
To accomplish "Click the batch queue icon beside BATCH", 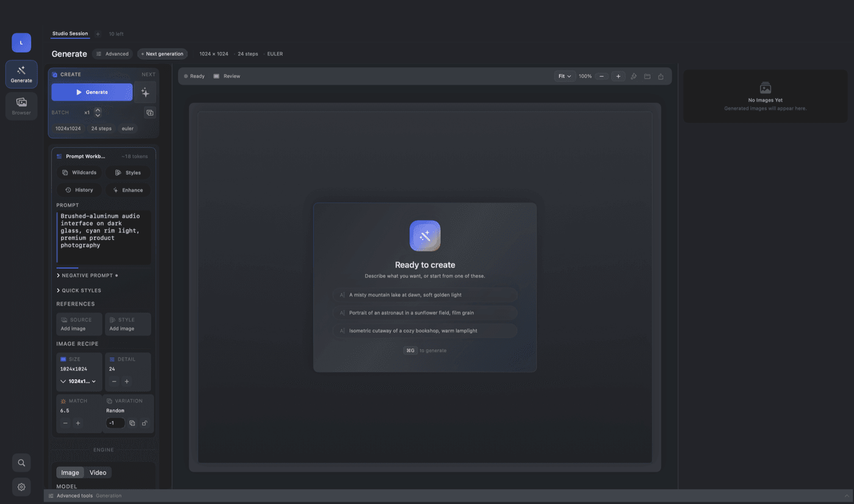I will (149, 113).
